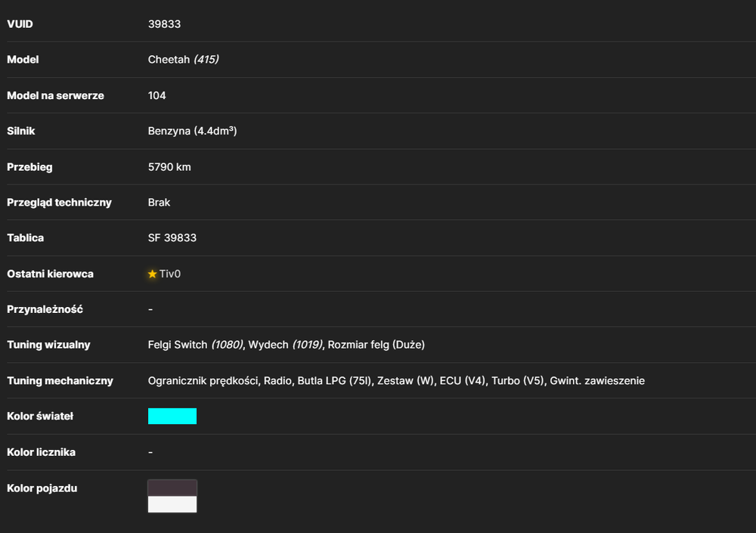Screen dimensions: 756x533
Task: Click the Model na serwerze value 104
Action: point(156,95)
